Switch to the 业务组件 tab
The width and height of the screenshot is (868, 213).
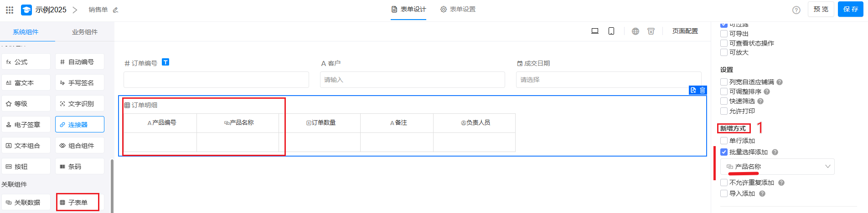click(x=85, y=32)
